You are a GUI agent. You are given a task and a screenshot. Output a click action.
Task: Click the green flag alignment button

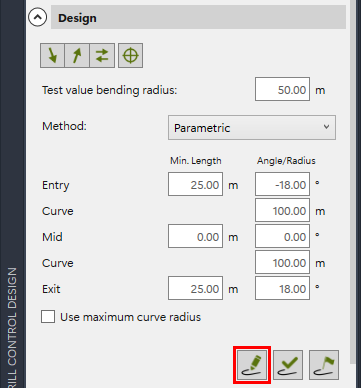324,365
